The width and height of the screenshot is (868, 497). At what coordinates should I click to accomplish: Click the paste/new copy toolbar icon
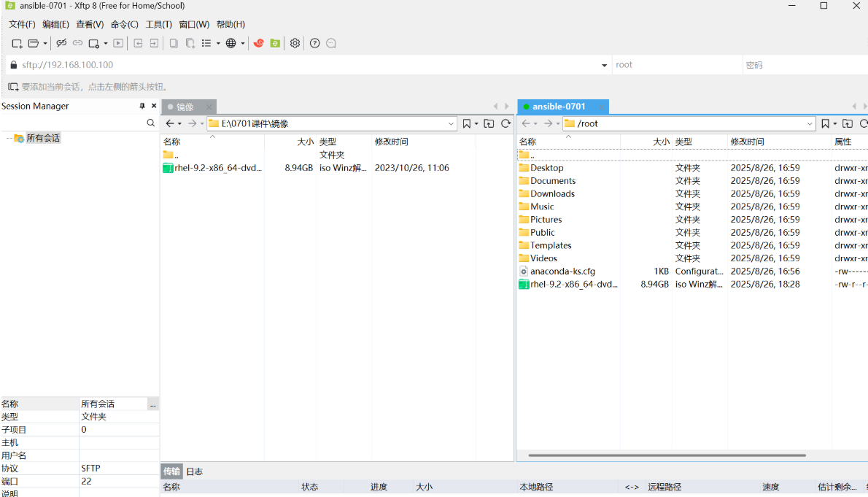click(x=190, y=43)
